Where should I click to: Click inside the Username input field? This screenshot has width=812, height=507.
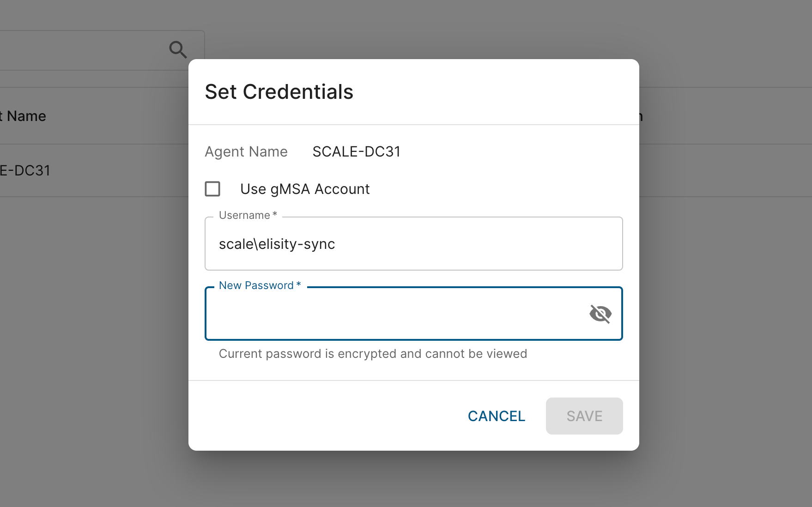(413, 244)
